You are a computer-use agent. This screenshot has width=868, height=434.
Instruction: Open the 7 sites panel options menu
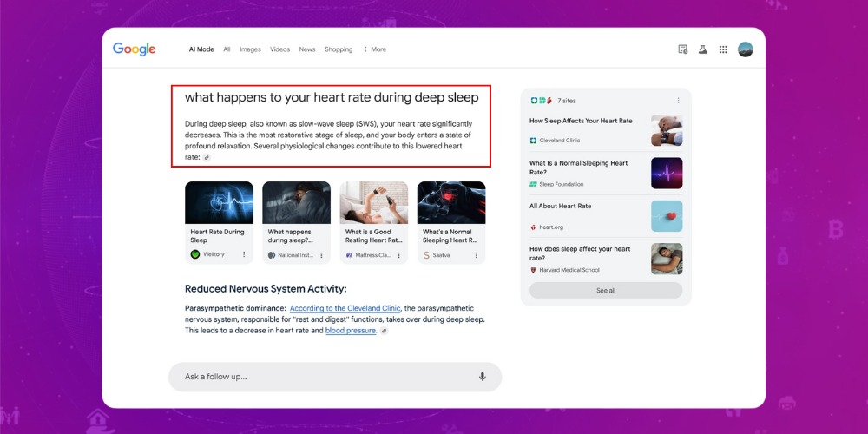click(678, 101)
